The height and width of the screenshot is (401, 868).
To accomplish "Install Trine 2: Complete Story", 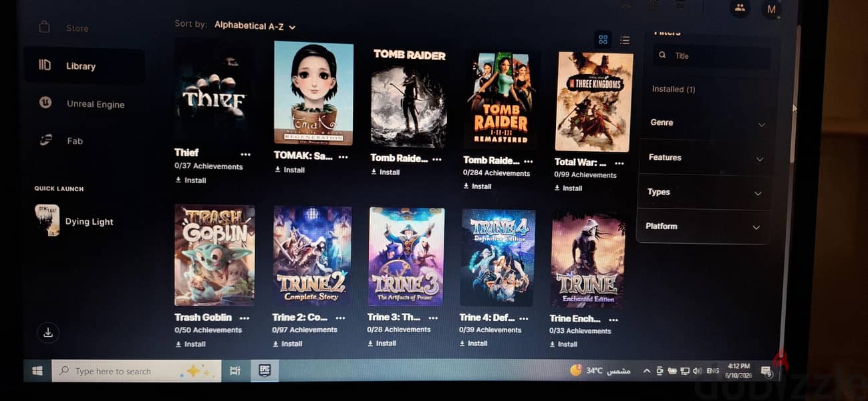I will pyautogui.click(x=288, y=344).
